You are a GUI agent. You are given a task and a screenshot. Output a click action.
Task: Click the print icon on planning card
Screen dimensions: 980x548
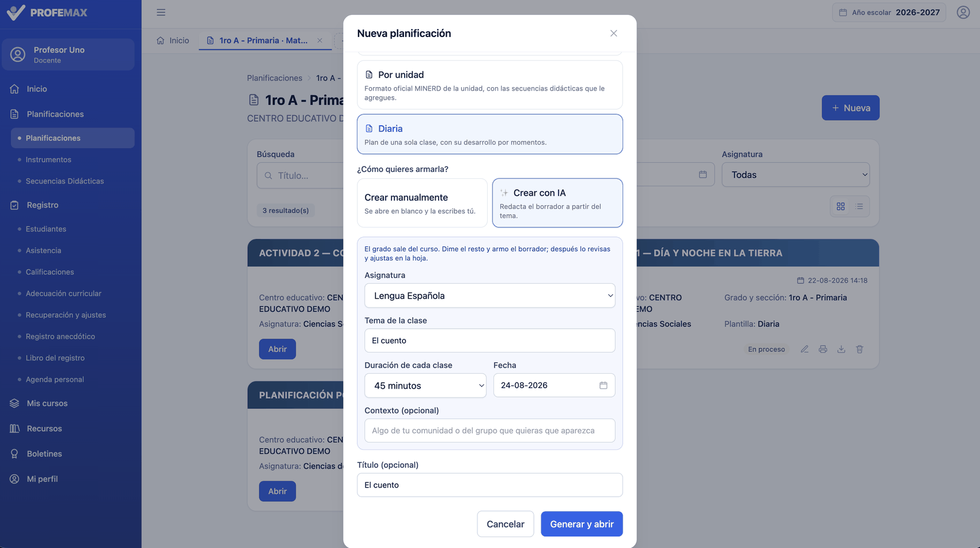(x=823, y=349)
